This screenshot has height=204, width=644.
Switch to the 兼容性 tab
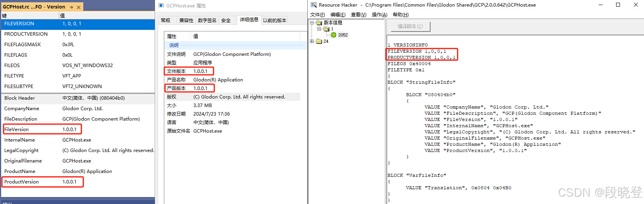pos(186,21)
